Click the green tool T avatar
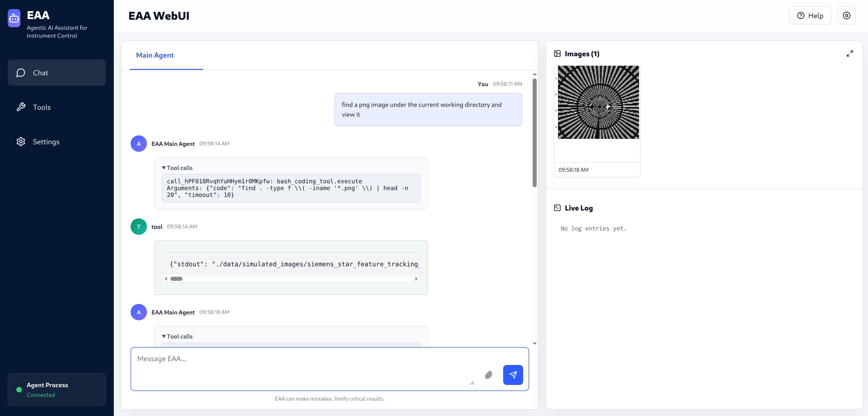Image resolution: width=868 pixels, height=416 pixels. [139, 227]
